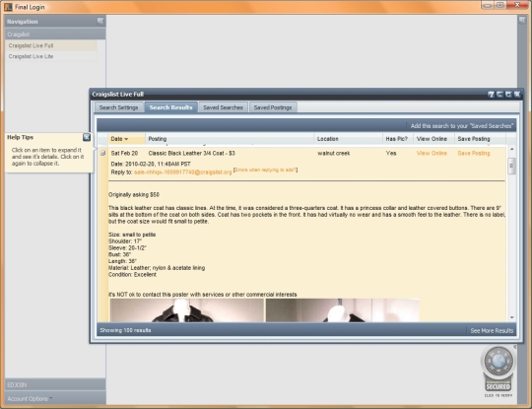
Task: Click the results scrollbar up arrow
Action: tap(511, 149)
